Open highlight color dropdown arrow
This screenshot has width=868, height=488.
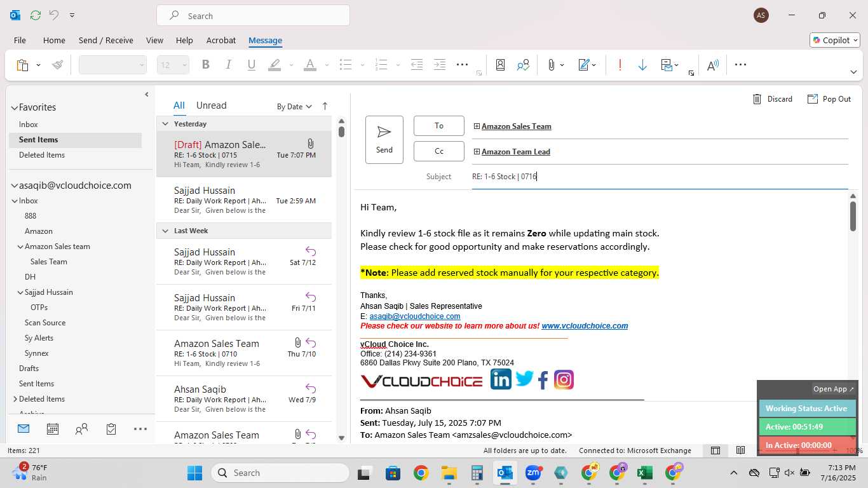291,65
